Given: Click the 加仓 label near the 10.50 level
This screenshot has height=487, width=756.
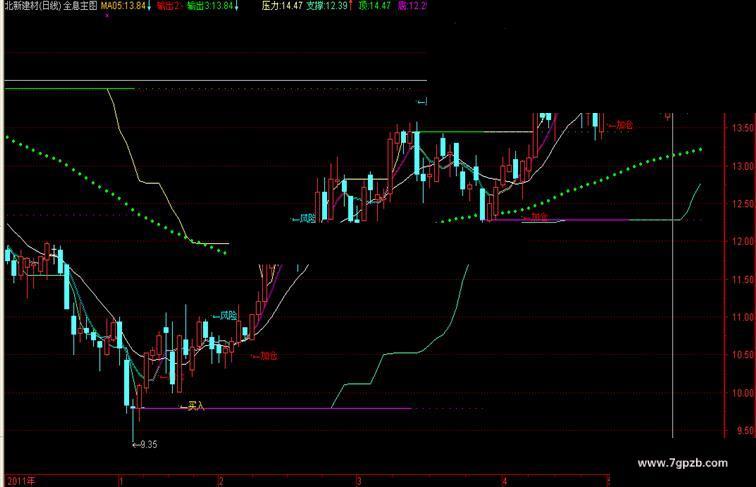Looking at the screenshot, I should click(x=265, y=356).
